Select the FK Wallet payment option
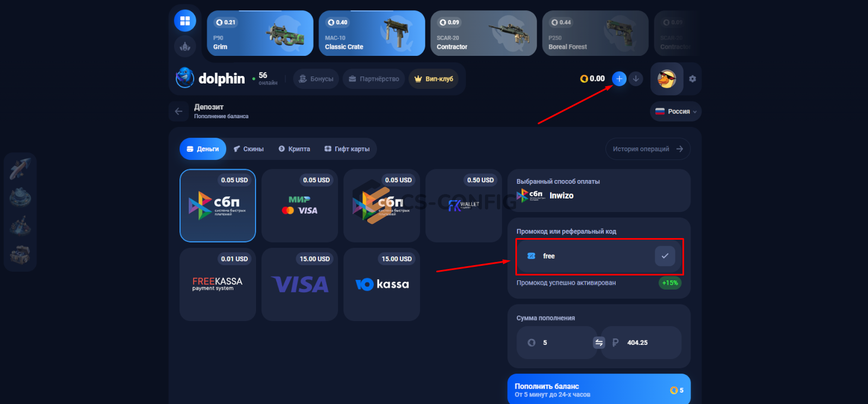The width and height of the screenshot is (868, 404). [464, 206]
